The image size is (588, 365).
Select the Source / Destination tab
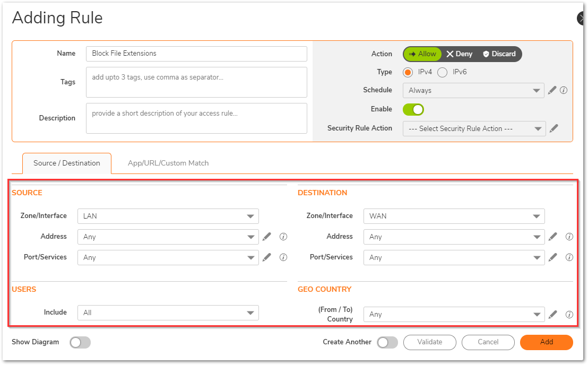click(67, 163)
